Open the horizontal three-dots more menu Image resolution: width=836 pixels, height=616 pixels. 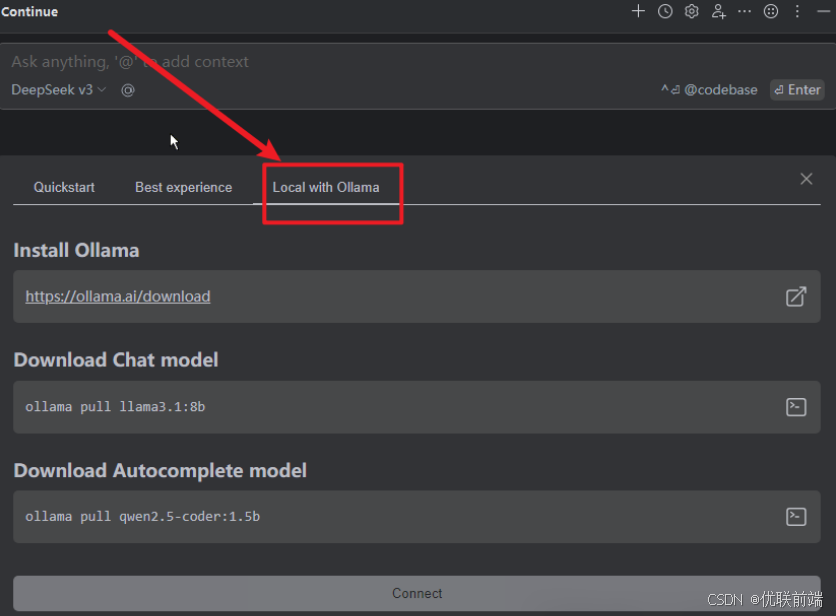click(x=744, y=11)
